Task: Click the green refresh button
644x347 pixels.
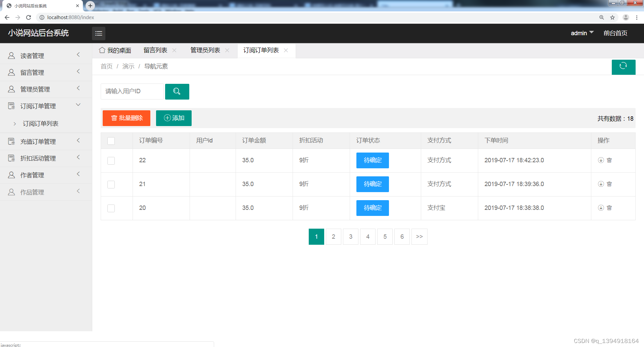Action: click(x=623, y=67)
